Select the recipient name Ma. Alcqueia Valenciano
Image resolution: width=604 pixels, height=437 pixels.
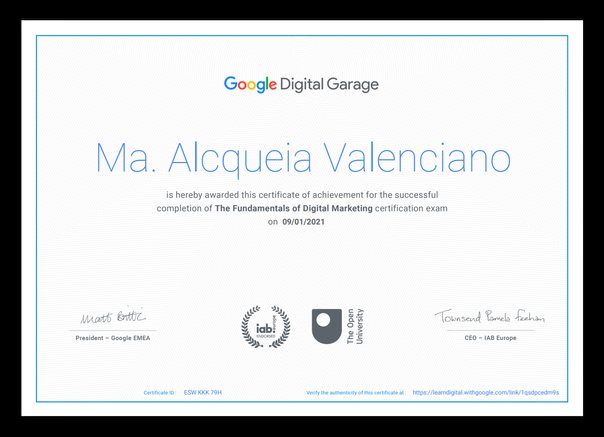click(x=303, y=158)
